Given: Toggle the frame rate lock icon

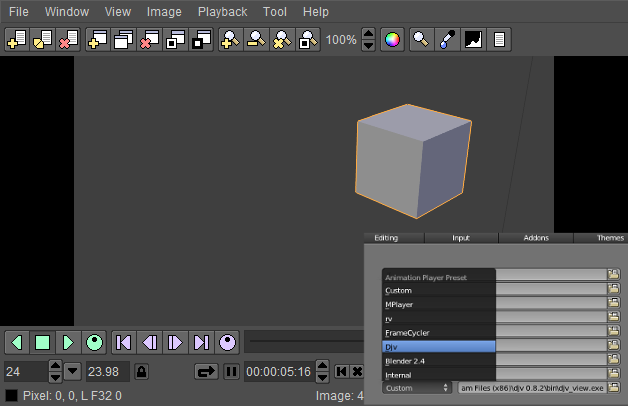Looking at the screenshot, I should [x=142, y=372].
